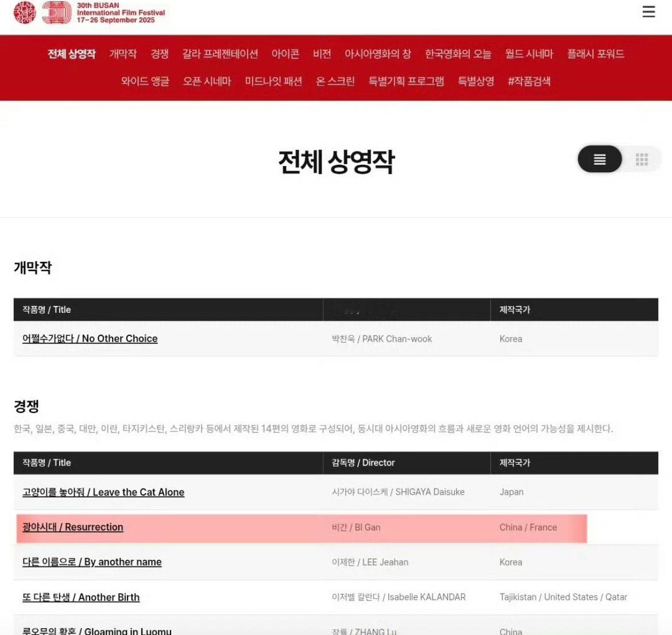Click director SHIGAYA Daisuke text

398,492
